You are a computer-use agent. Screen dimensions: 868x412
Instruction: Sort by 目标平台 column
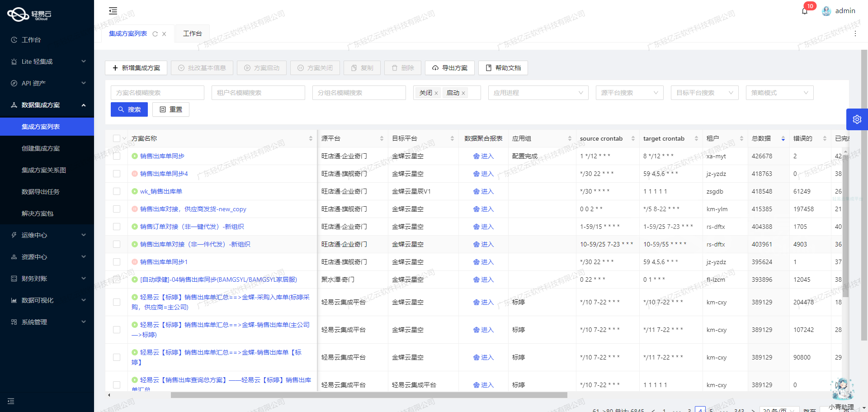click(452, 138)
